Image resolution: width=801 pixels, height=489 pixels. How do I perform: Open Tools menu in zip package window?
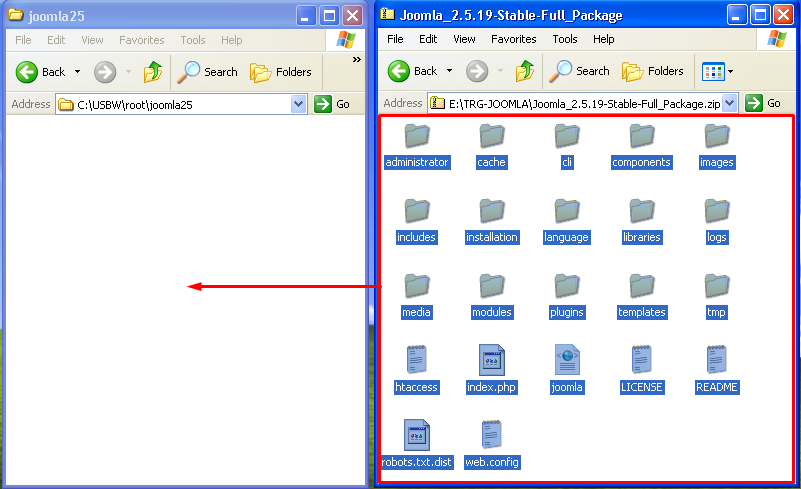[564, 39]
